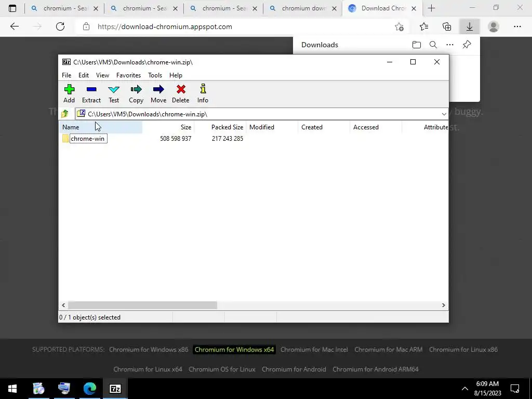
Task: Open downloads folder icon in Downloads panel
Action: [417, 45]
